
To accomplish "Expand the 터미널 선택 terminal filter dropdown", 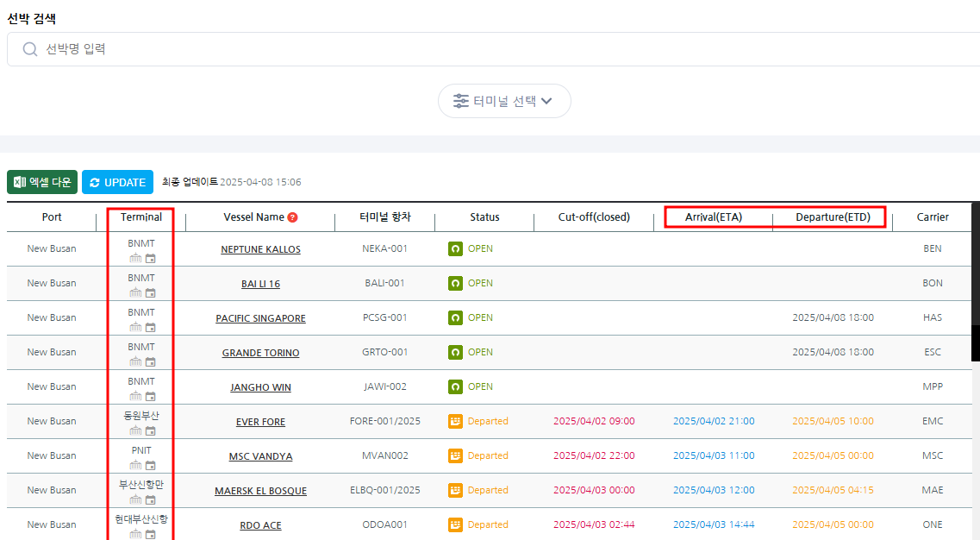I will point(504,101).
